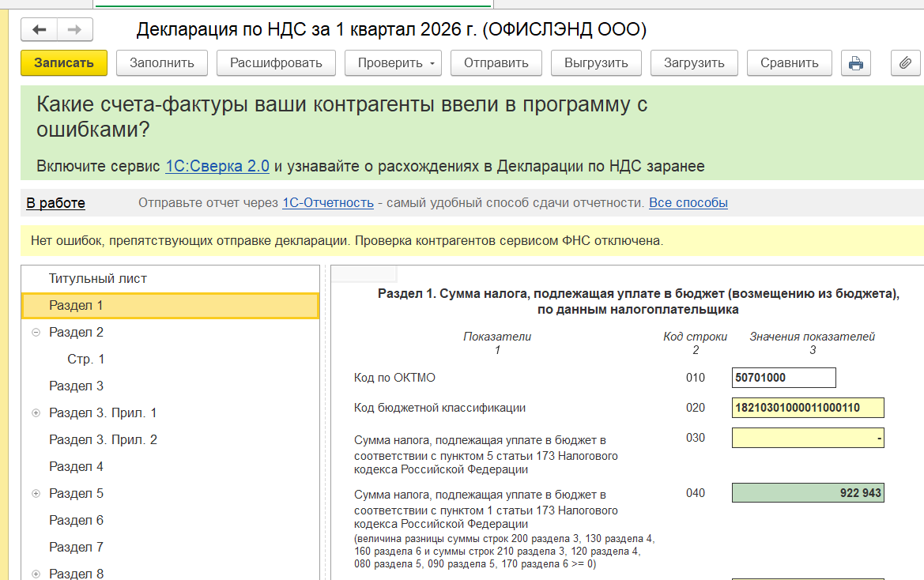Screen dimensions: 924x580
Task: Open the Проверить dropdown menu
Action: tap(393, 63)
